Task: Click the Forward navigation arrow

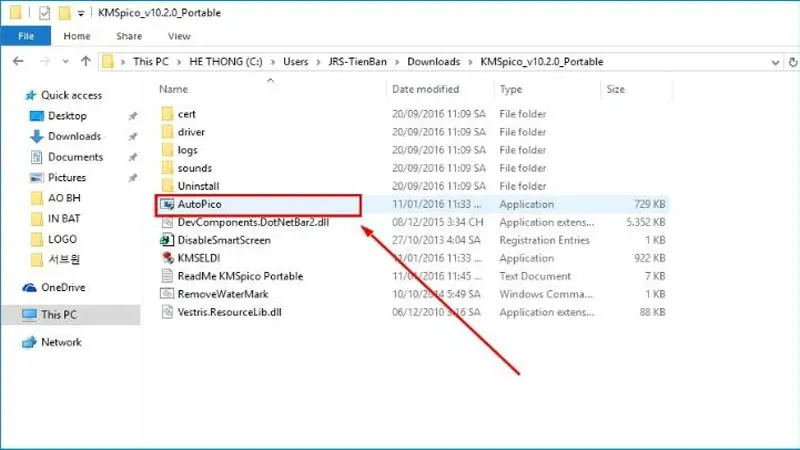Action: point(45,62)
